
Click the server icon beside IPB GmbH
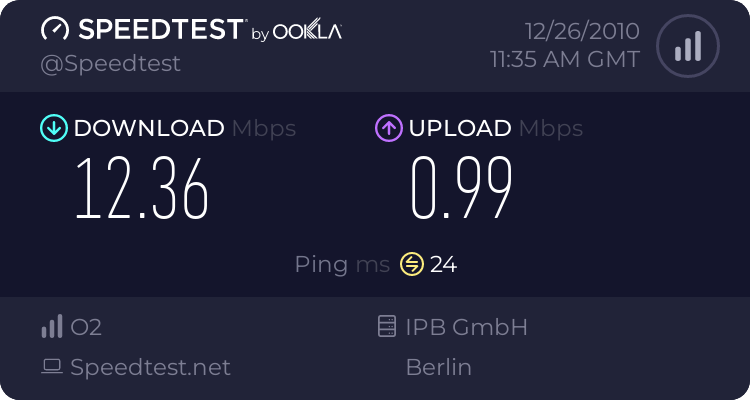tap(387, 327)
